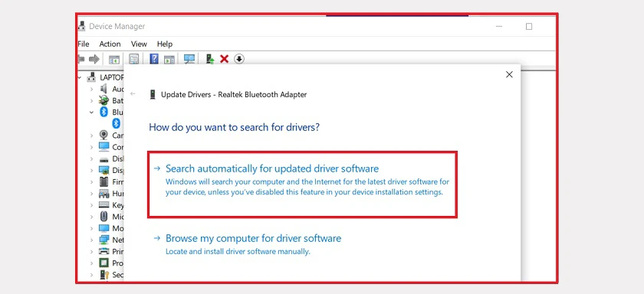The width and height of the screenshot is (644, 294).
Task: Expand the Disk drives category
Action: tap(91, 158)
